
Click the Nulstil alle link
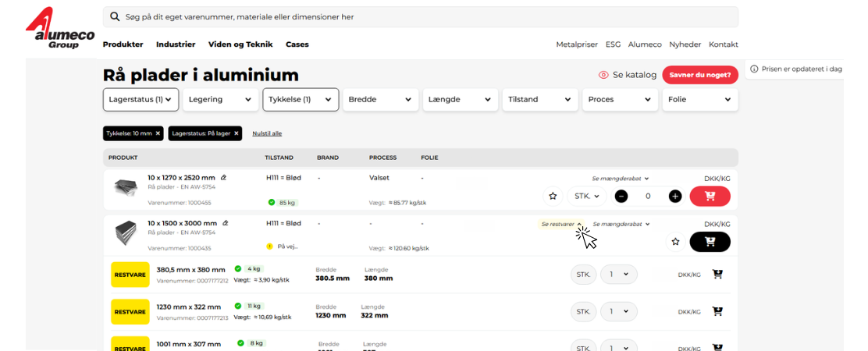click(267, 133)
